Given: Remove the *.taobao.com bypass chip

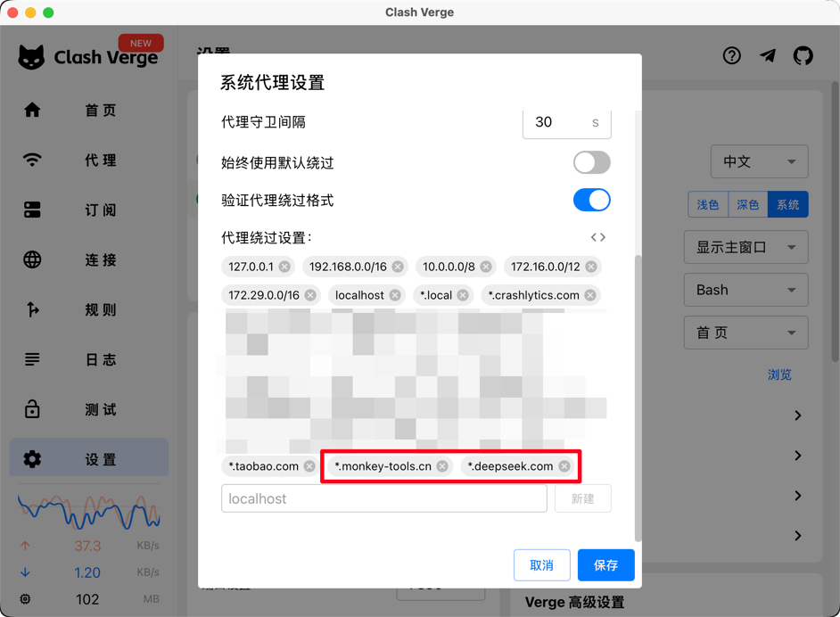Looking at the screenshot, I should point(309,466).
